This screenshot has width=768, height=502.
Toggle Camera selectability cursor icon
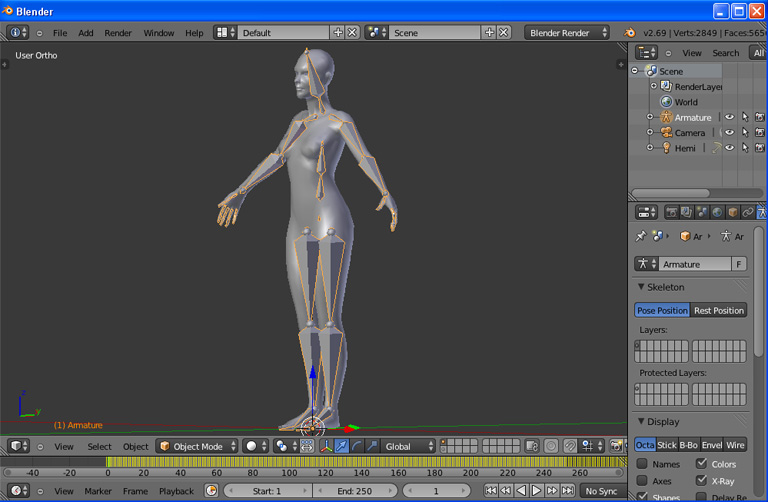click(x=745, y=132)
